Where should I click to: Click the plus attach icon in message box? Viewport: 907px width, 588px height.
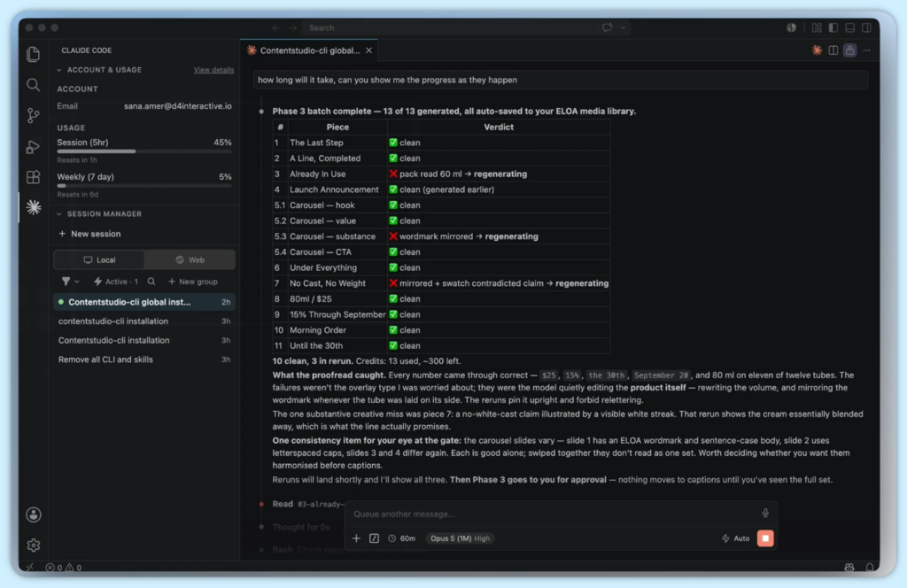click(356, 538)
